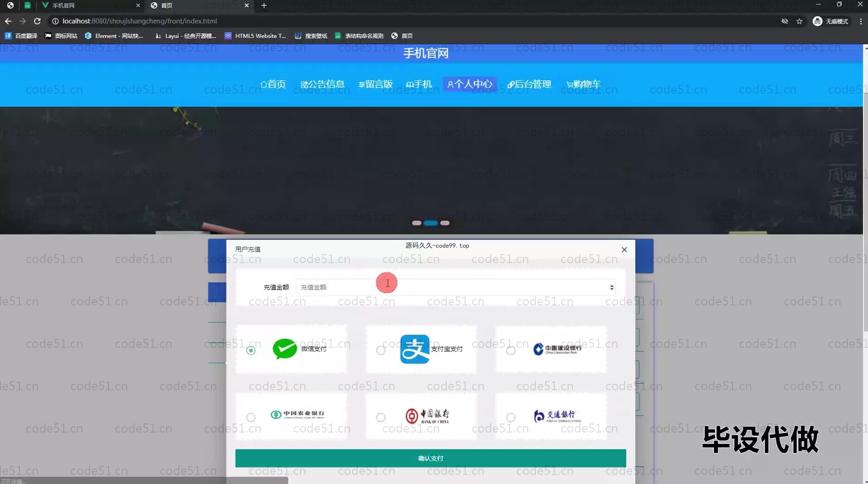The image size is (868, 484).
Task: Open a new browser tab
Action: (264, 5)
